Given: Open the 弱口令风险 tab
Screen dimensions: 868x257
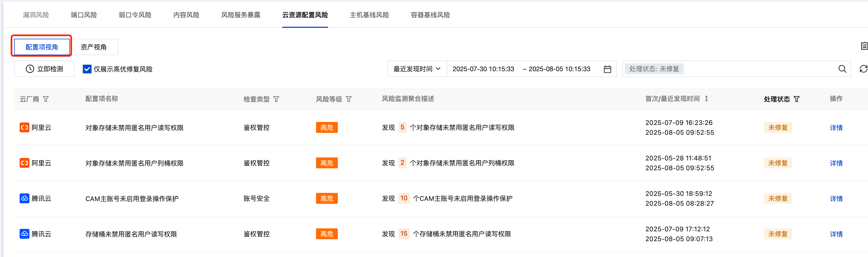Looking at the screenshot, I should click(135, 15).
